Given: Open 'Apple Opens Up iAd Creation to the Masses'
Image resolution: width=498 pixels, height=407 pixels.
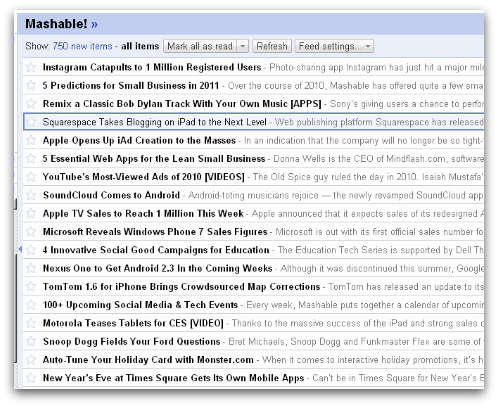Looking at the screenshot, I should pyautogui.click(x=139, y=140).
